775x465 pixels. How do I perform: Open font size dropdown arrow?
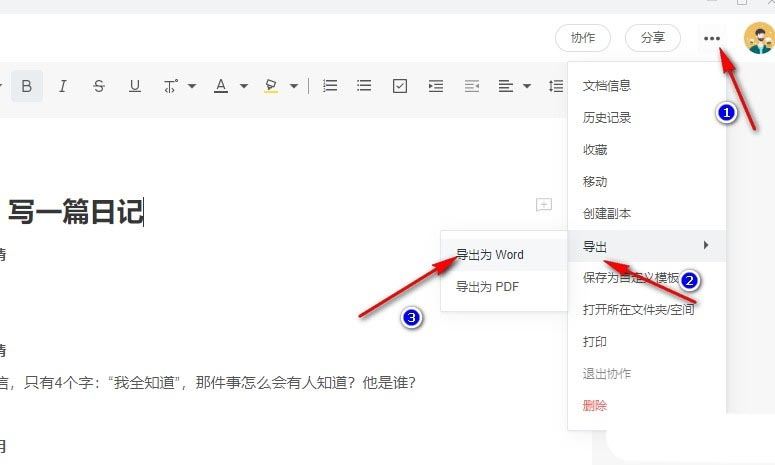pos(192,86)
